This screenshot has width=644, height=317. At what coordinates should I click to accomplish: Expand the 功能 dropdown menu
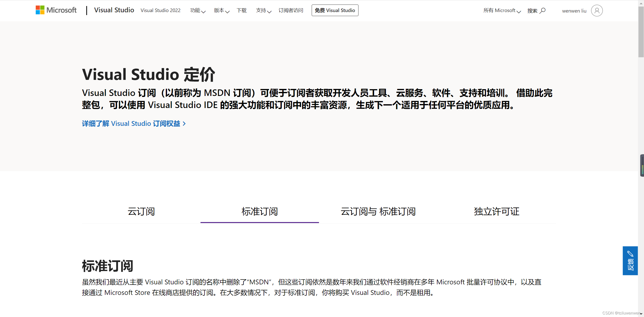point(198,10)
